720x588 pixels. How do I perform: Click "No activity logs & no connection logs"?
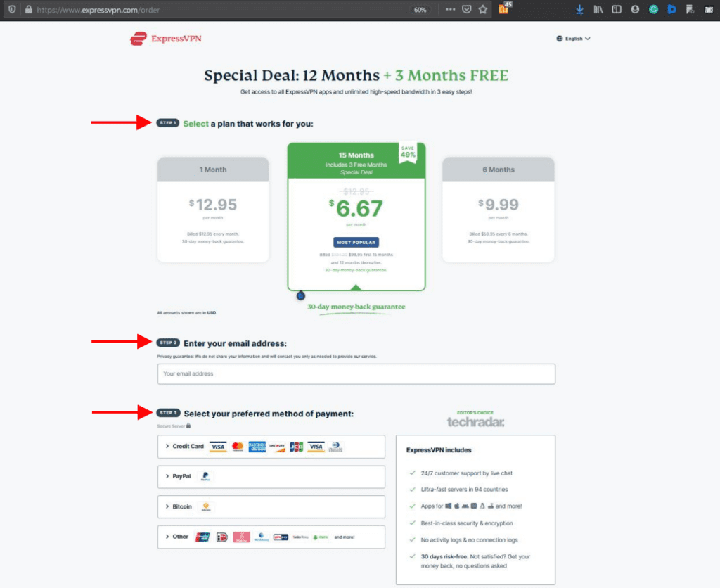[x=469, y=540]
